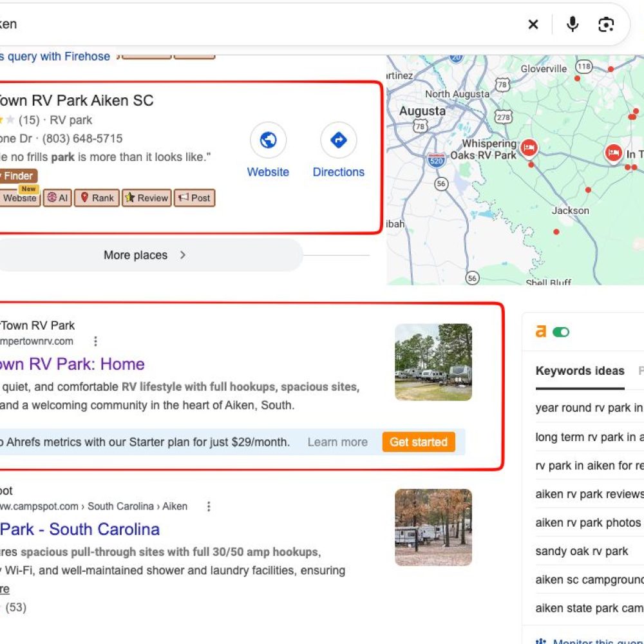644x644 pixels.
Task: Open options menu beside campspot.com breadcrumb
Action: point(209,506)
